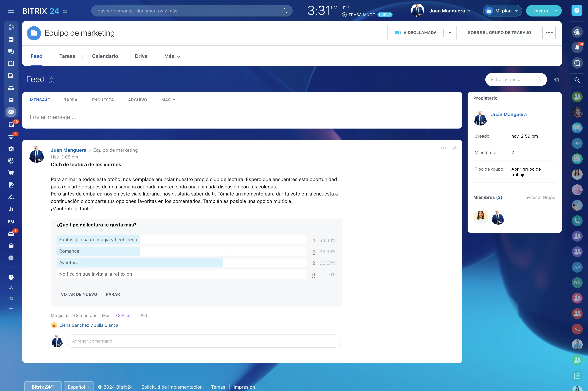The height and width of the screenshot is (391, 588).
Task: Open the Español language dropdown
Action: tap(79, 387)
